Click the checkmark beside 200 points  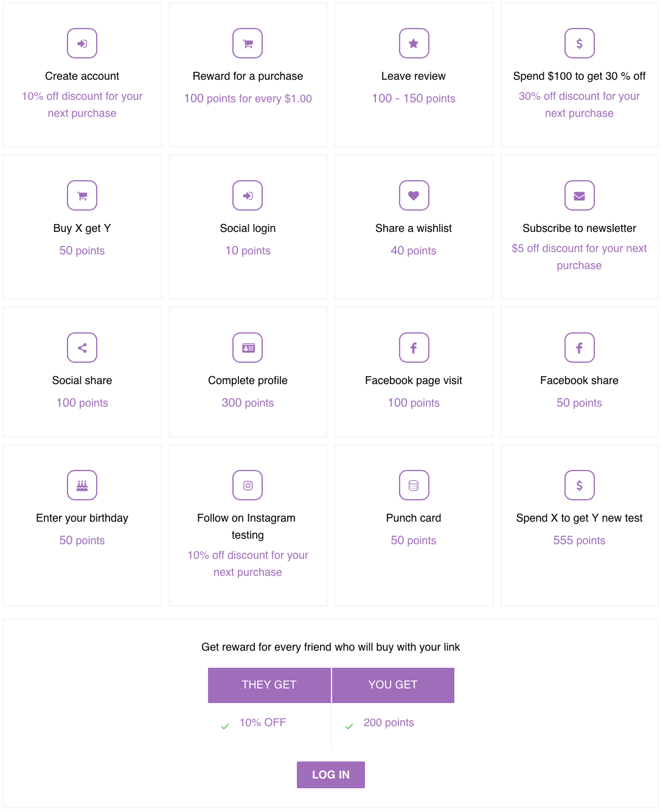pos(349,726)
